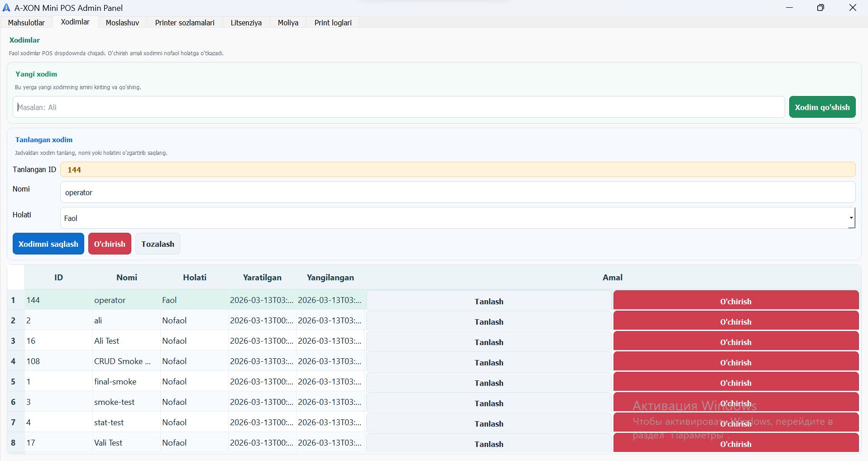Image resolution: width=868 pixels, height=461 pixels.
Task: Switch to the Moliya tab
Action: tap(288, 23)
